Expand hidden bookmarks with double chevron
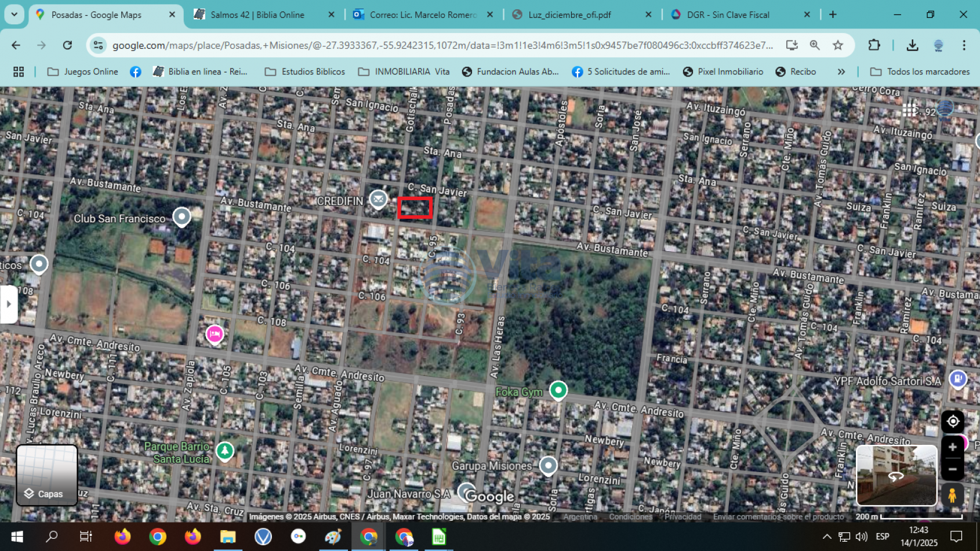This screenshot has height=551, width=980. (x=841, y=72)
